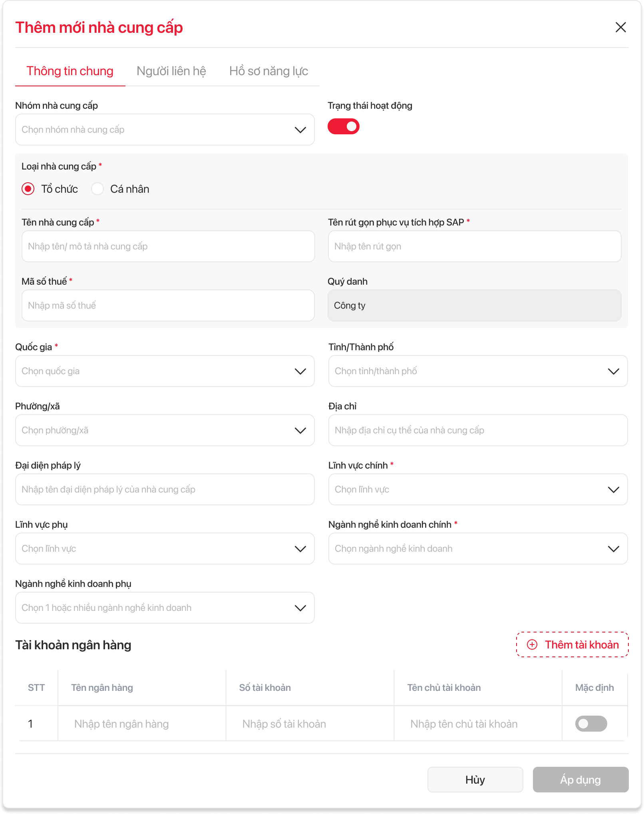Image resolution: width=644 pixels, height=814 pixels.
Task: Close the add supplier dialog with X
Action: pos(620,27)
